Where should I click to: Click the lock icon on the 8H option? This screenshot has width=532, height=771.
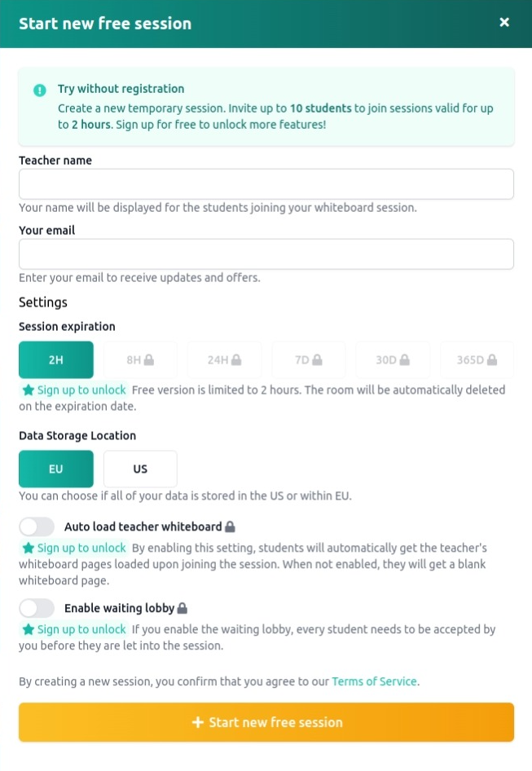[150, 359]
